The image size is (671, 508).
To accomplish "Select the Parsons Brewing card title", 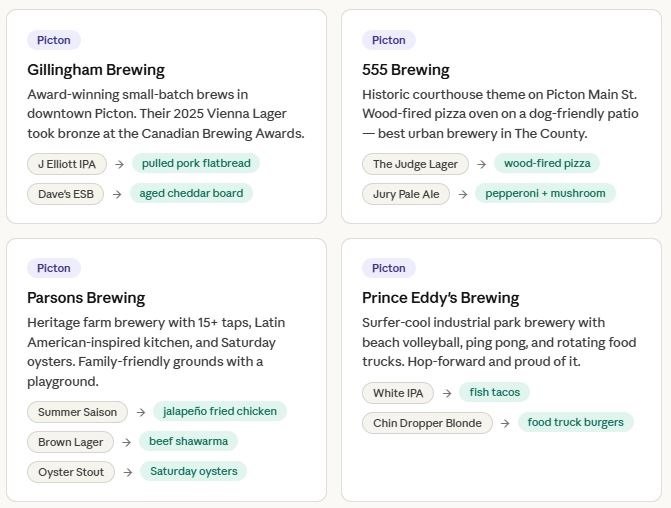I will tap(86, 298).
